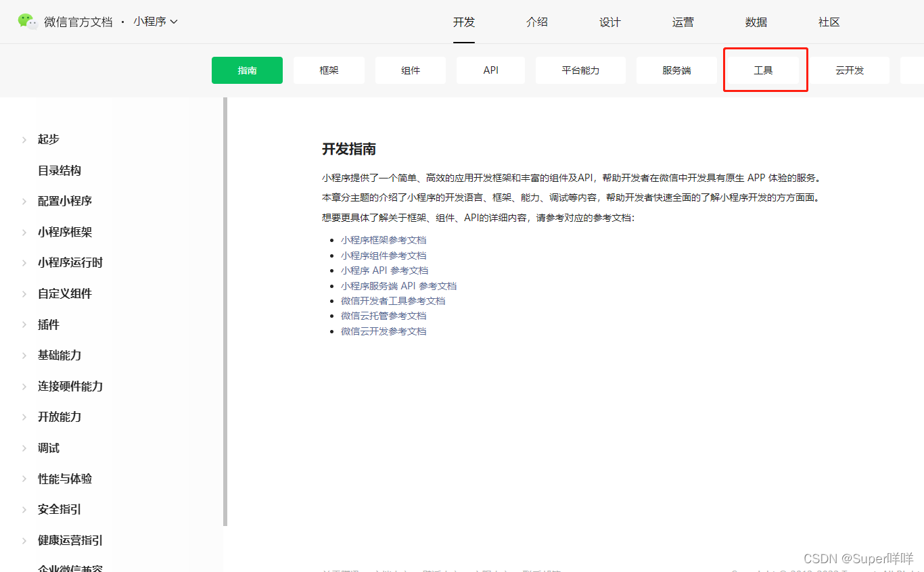Open the 插件 sidebar label

49,325
